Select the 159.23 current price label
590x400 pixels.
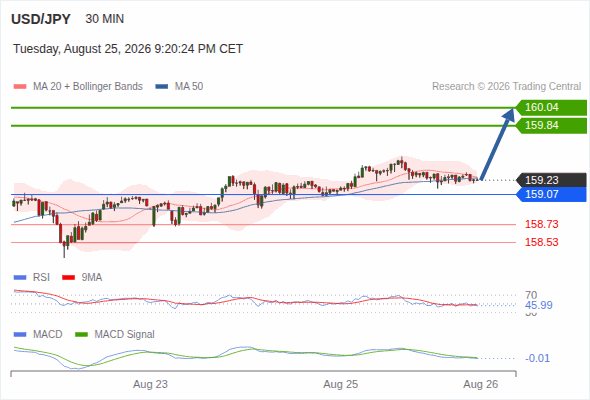(551, 180)
